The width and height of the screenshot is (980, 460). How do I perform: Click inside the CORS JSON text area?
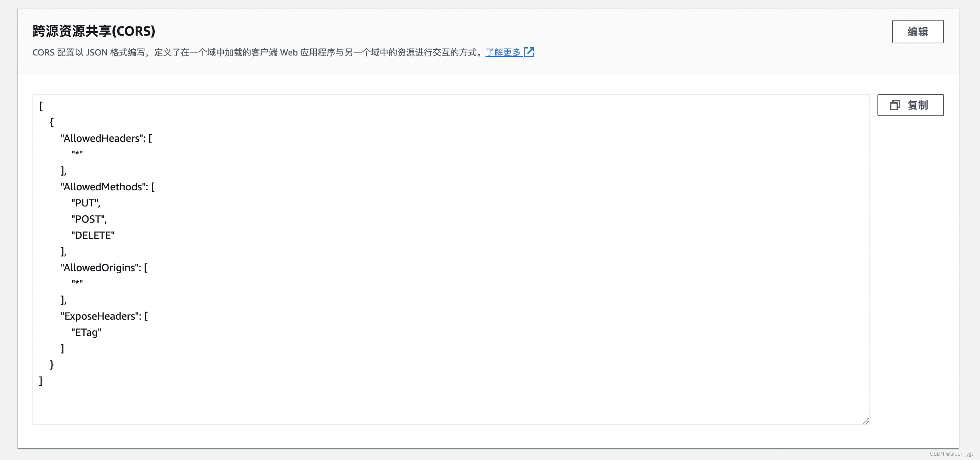(451, 259)
